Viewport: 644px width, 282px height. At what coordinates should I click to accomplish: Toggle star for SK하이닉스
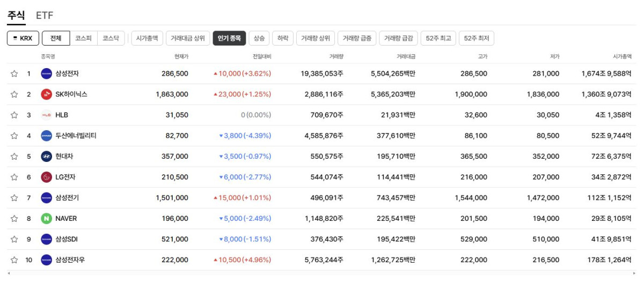click(x=14, y=94)
